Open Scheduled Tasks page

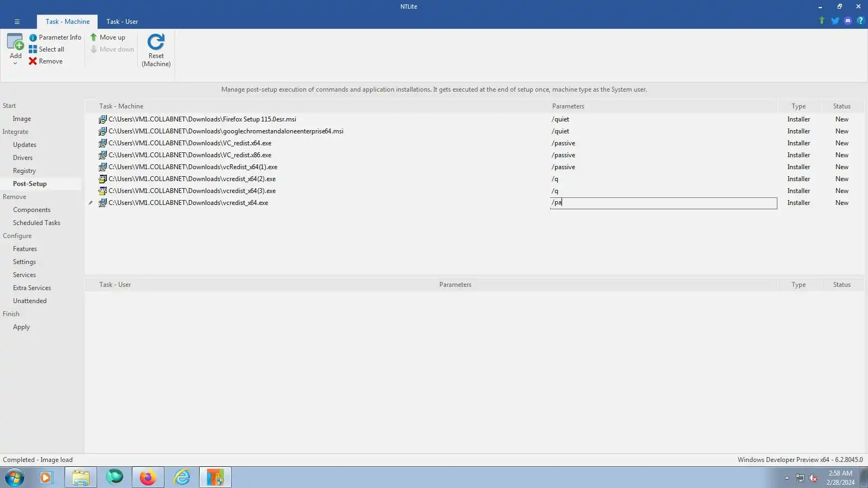point(36,223)
